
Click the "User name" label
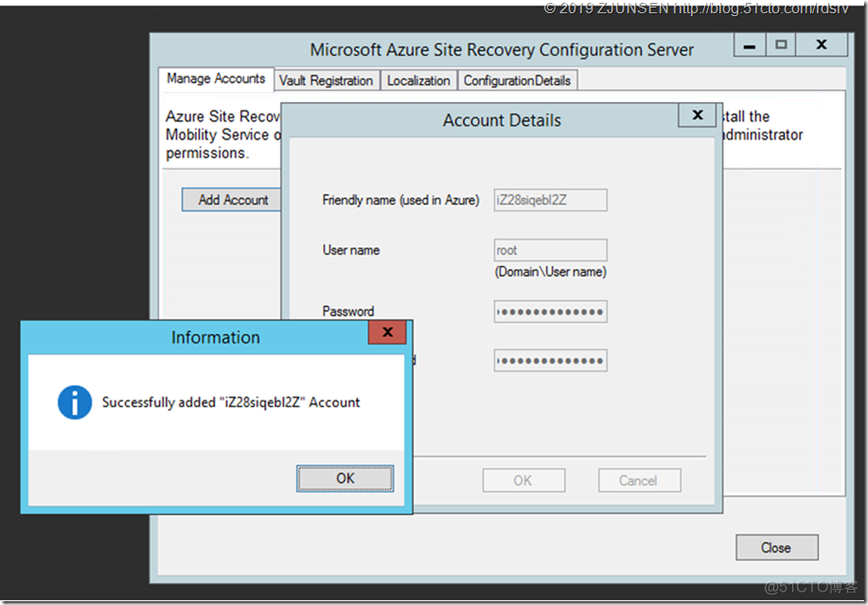click(x=351, y=250)
